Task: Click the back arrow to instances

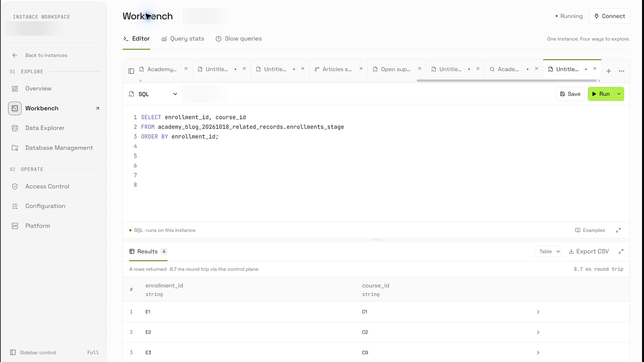Action: [15, 55]
